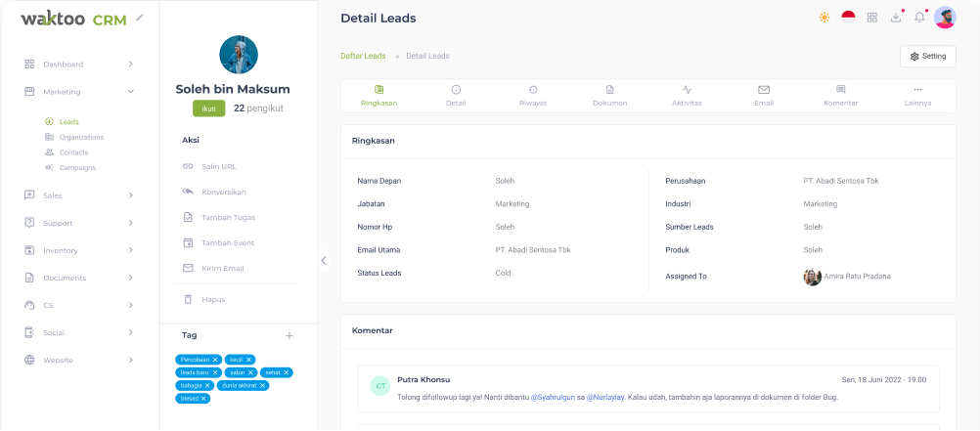Go to Daftar Leads breadcrumb link
The width and height of the screenshot is (980, 431).
(x=363, y=56)
